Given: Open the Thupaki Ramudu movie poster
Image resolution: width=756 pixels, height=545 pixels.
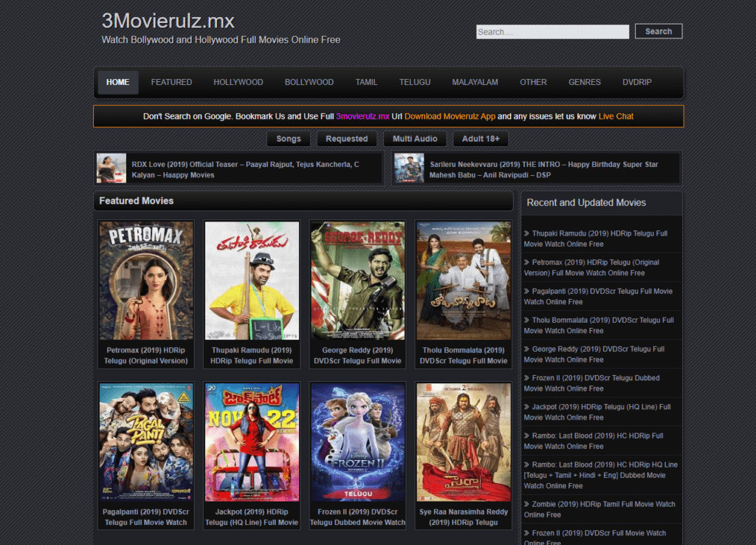Looking at the screenshot, I should click(252, 281).
